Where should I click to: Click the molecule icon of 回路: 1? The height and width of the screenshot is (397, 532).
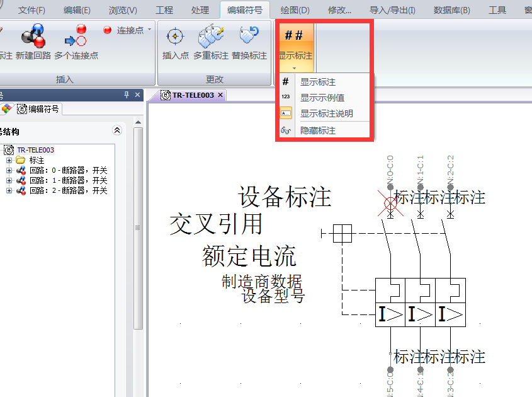[x=21, y=180]
